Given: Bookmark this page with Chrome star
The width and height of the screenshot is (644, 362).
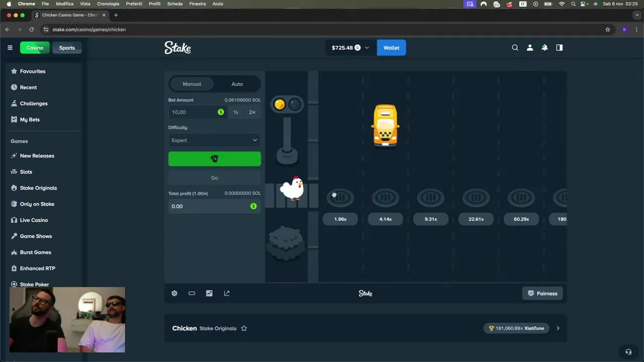Looking at the screenshot, I should point(607,30).
